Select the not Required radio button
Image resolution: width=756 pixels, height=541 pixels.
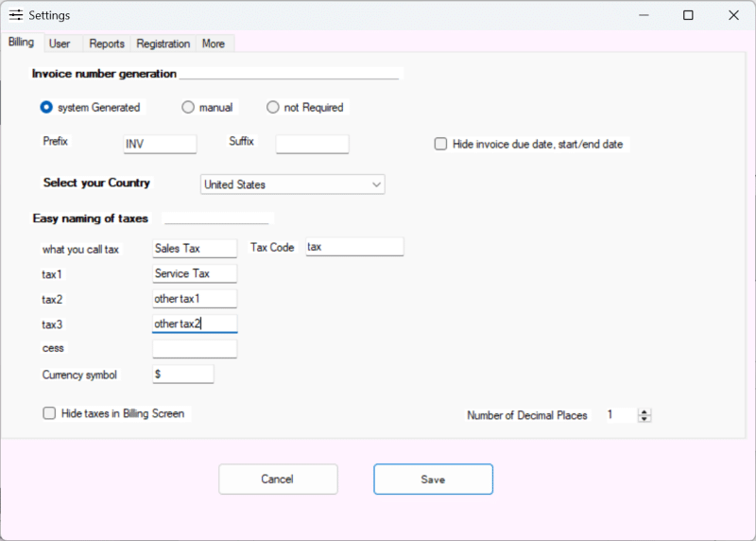[273, 107]
